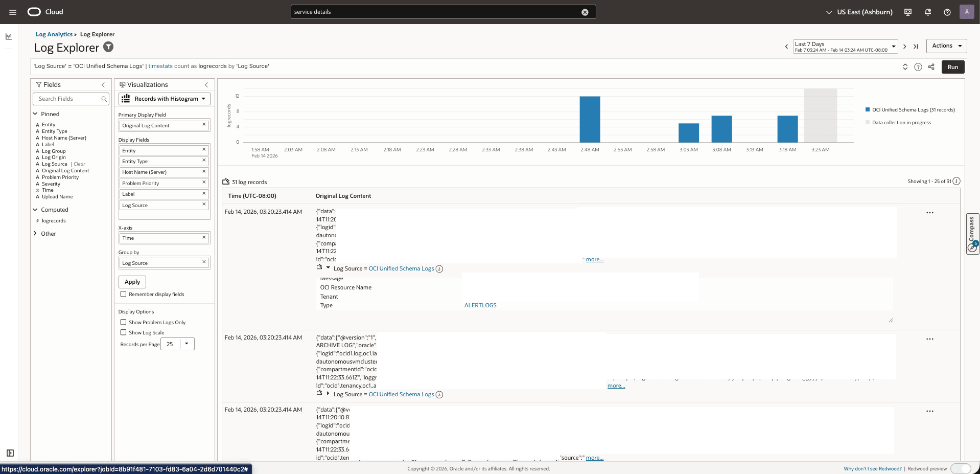Viewport: 980px width, 474px height.
Task: Toggle OCI Unified Schema Logs legend swatch
Action: click(868, 109)
